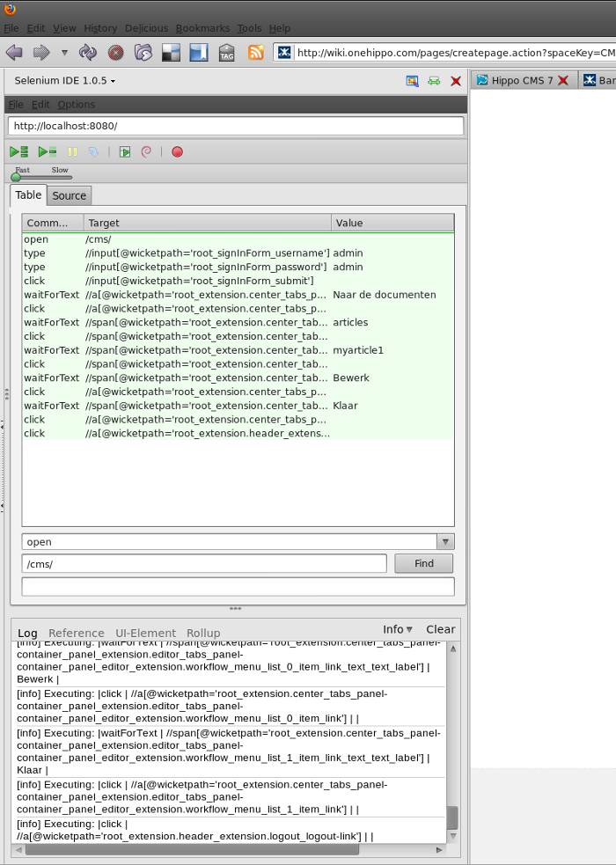616x865 pixels.
Task: Select the open /cms/ command row
Action: pyautogui.click(x=238, y=239)
